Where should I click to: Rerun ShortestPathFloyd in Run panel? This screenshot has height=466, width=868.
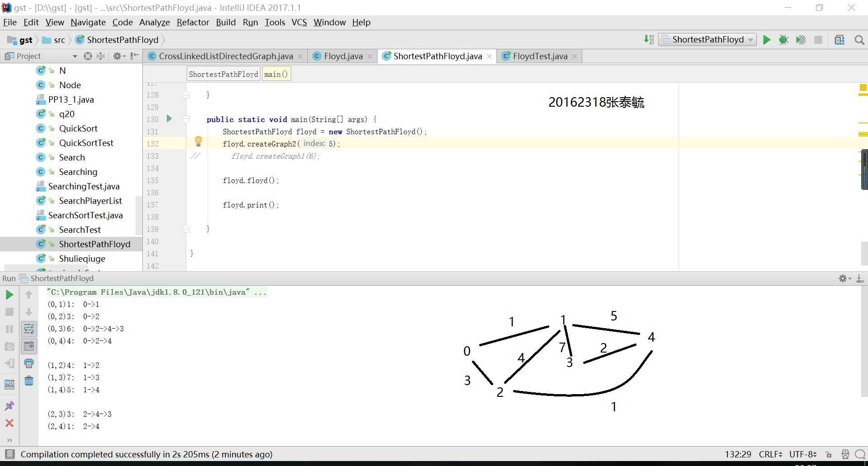9,295
